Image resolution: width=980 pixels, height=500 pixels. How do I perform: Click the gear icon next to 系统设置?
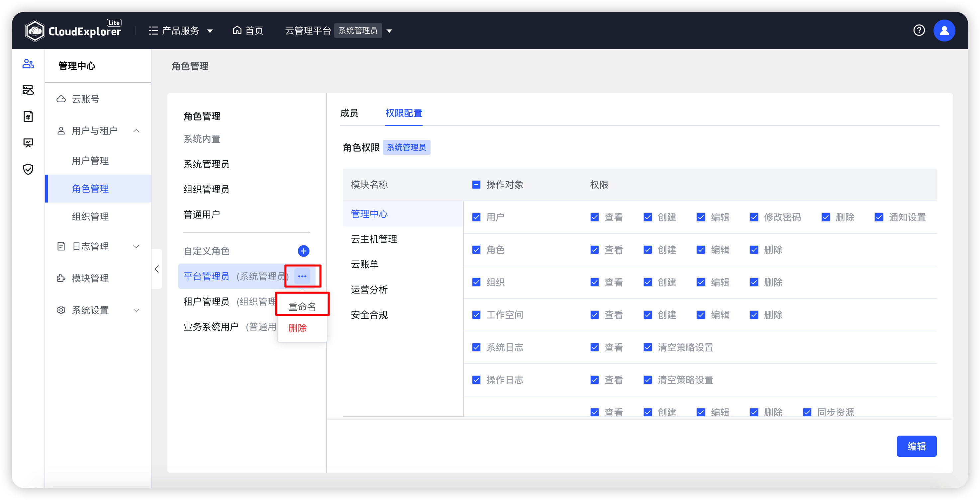point(61,310)
